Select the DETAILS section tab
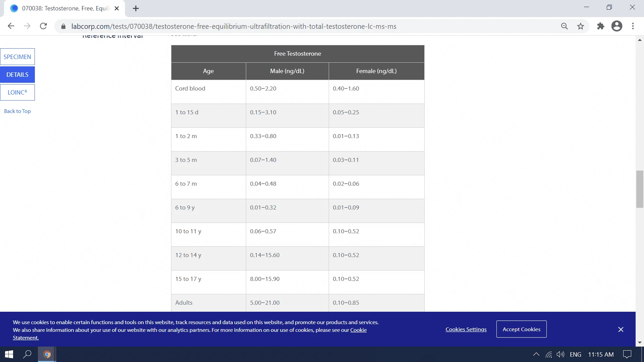Viewport: 644px width, 362px height. (x=17, y=74)
